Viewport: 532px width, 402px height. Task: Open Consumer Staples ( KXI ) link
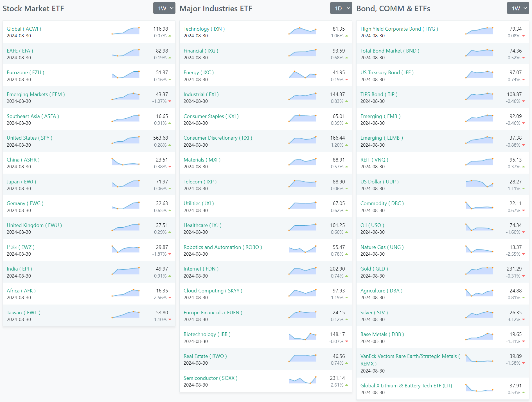point(211,116)
